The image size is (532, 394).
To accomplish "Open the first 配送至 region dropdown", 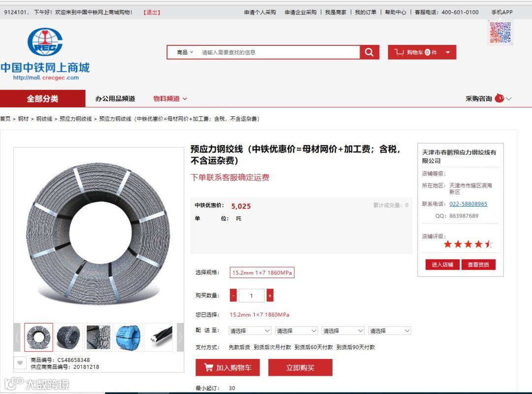I will pyautogui.click(x=250, y=330).
